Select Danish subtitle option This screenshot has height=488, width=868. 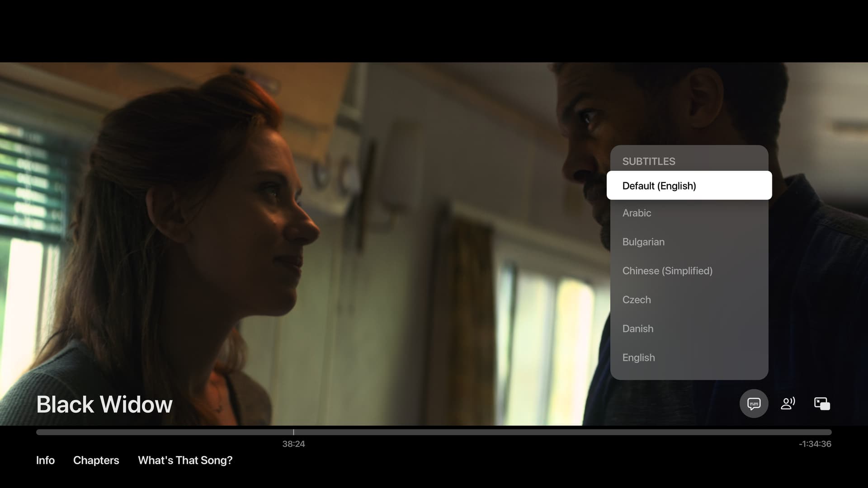tap(638, 328)
